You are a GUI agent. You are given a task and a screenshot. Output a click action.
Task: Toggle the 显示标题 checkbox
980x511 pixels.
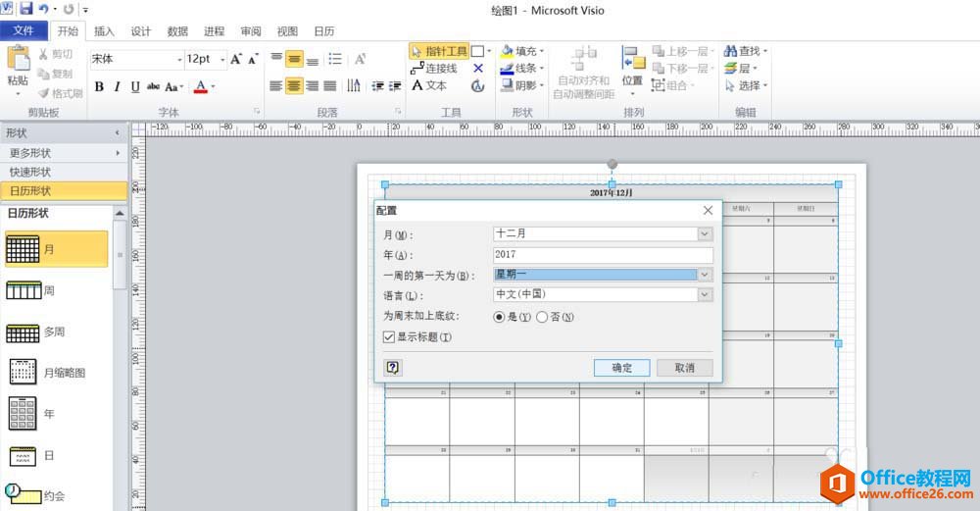click(x=389, y=337)
